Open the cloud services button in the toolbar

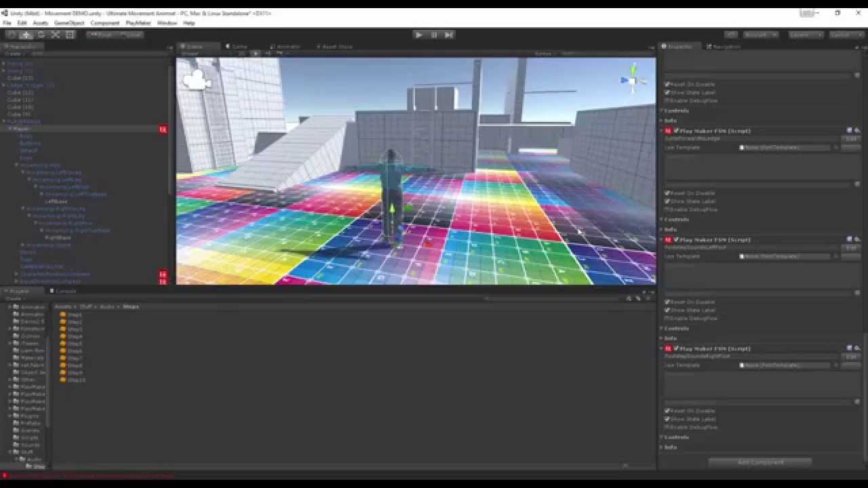pyautogui.click(x=730, y=35)
